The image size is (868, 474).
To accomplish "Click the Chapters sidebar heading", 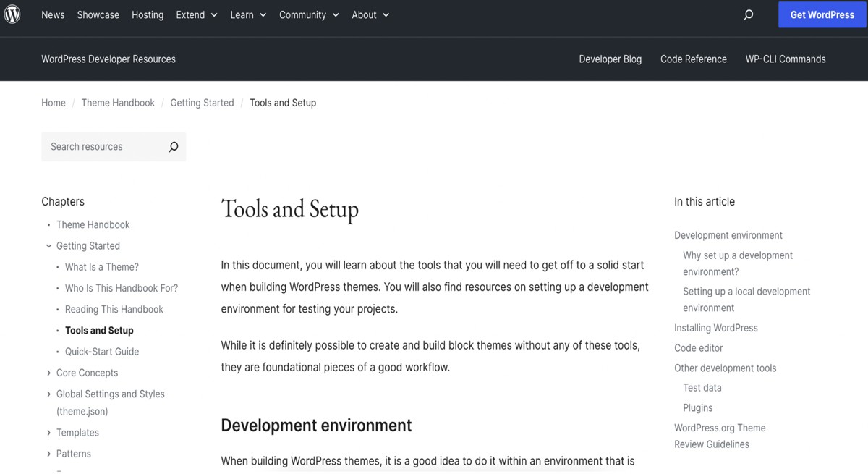I will coord(63,202).
